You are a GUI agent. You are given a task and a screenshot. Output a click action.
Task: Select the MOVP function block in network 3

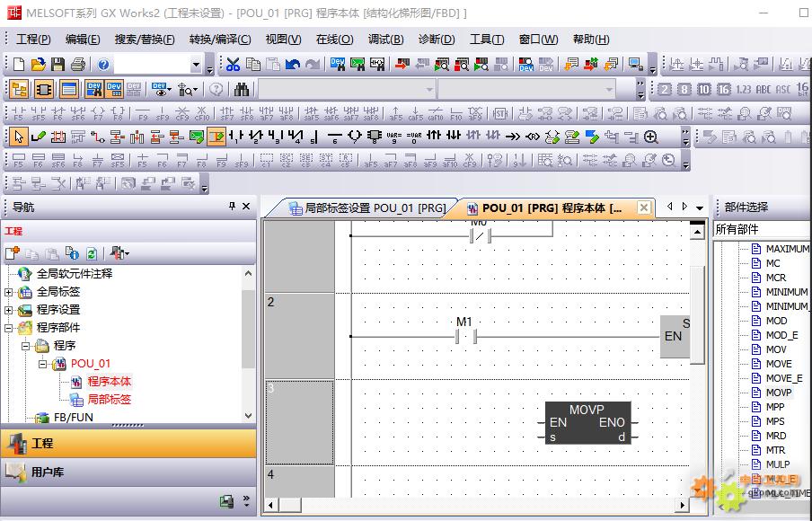pos(587,422)
